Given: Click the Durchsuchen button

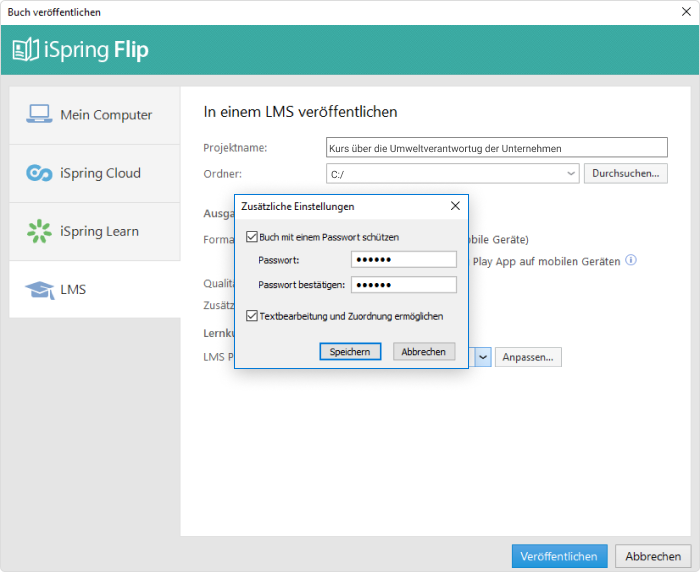Looking at the screenshot, I should (x=625, y=173).
